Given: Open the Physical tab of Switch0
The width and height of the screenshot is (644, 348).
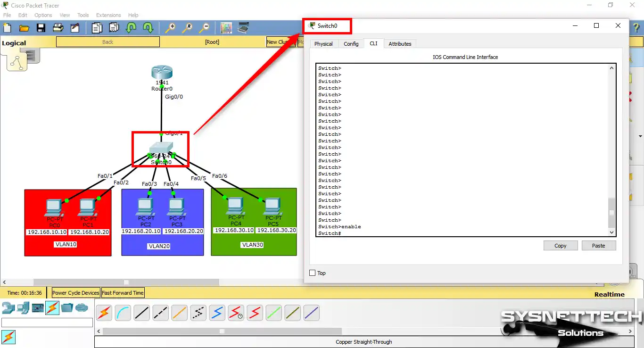Looking at the screenshot, I should coord(323,44).
